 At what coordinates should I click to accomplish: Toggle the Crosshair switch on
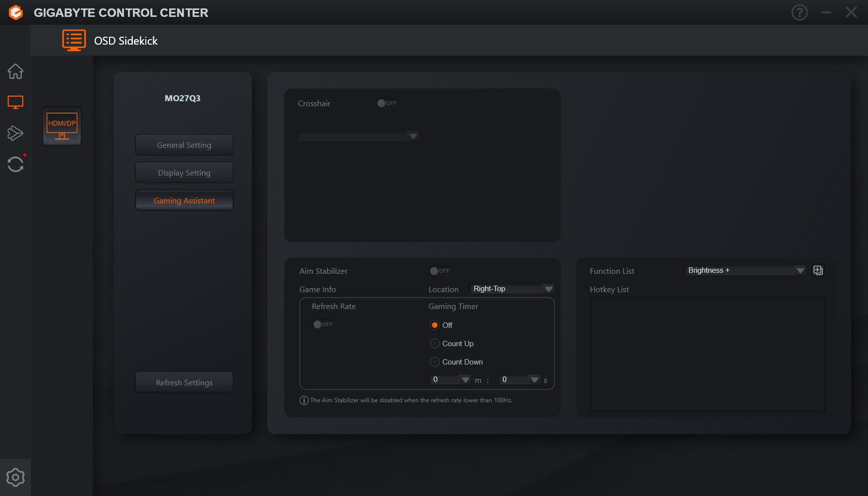(x=387, y=103)
